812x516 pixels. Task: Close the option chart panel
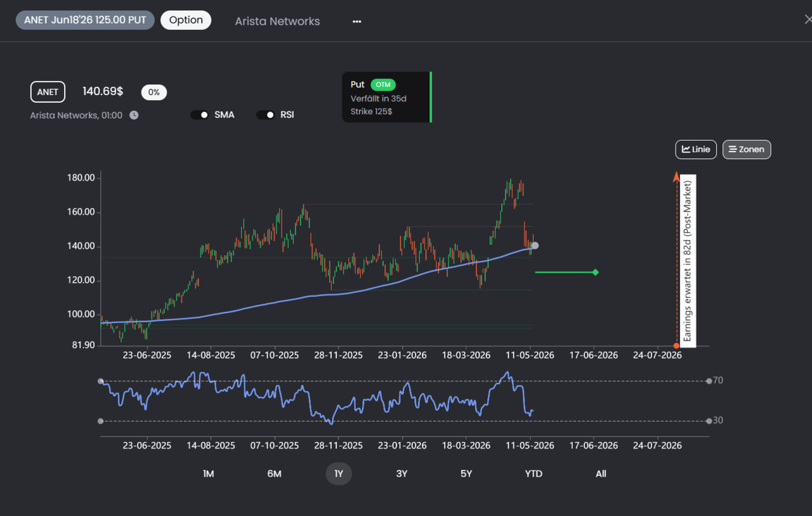click(x=807, y=20)
